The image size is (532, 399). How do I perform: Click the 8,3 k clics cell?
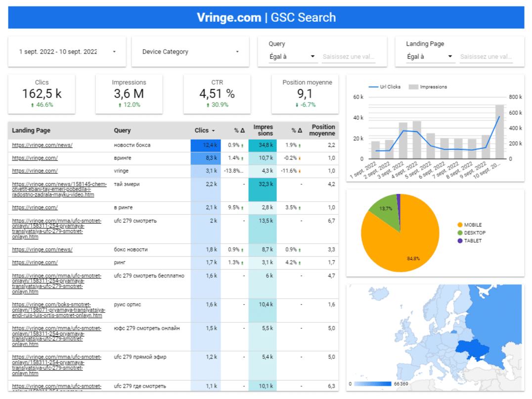coord(206,158)
